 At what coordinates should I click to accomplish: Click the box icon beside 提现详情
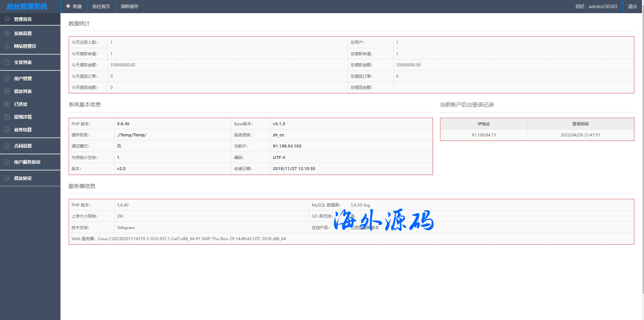pyautogui.click(x=7, y=117)
